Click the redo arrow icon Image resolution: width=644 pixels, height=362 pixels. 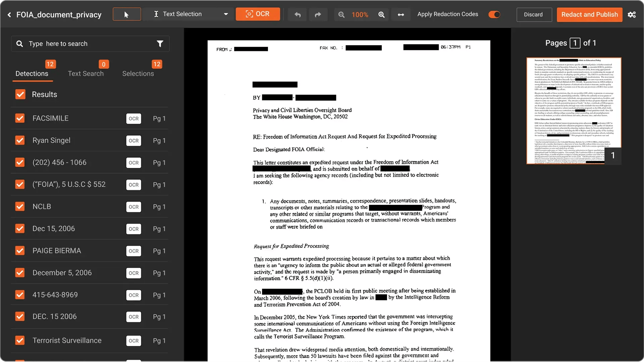[318, 14]
